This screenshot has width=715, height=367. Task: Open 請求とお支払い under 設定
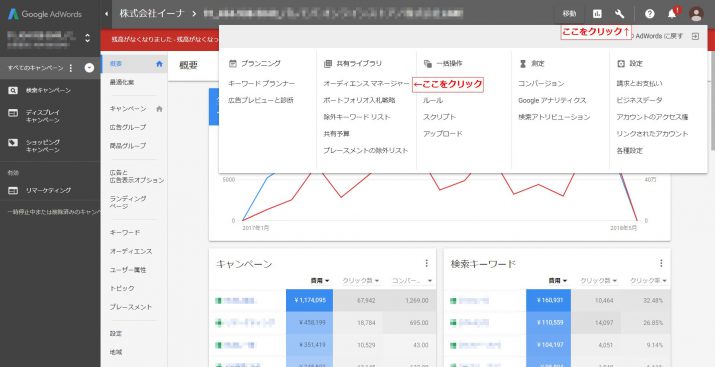click(x=640, y=83)
